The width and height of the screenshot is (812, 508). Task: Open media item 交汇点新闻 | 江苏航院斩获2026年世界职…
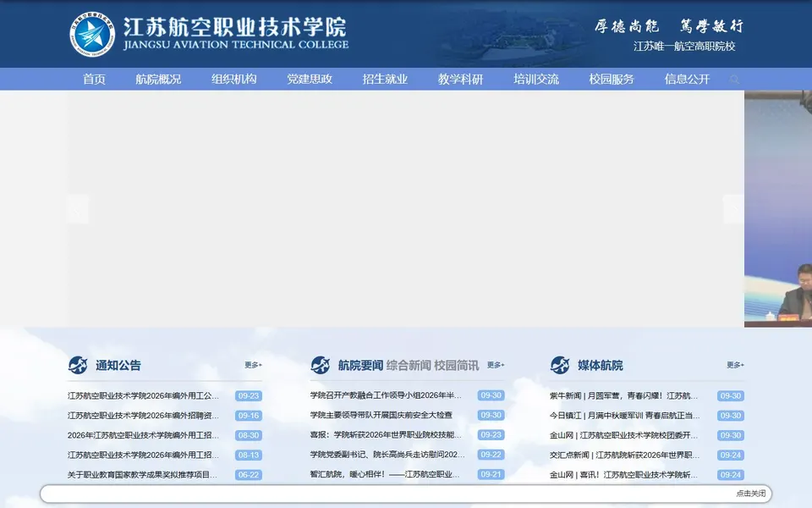tap(624, 455)
